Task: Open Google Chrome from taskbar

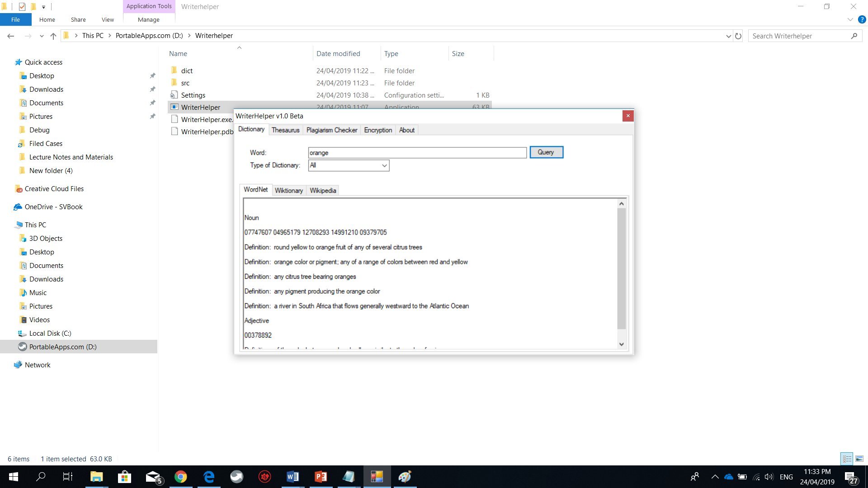Action: [x=181, y=477]
